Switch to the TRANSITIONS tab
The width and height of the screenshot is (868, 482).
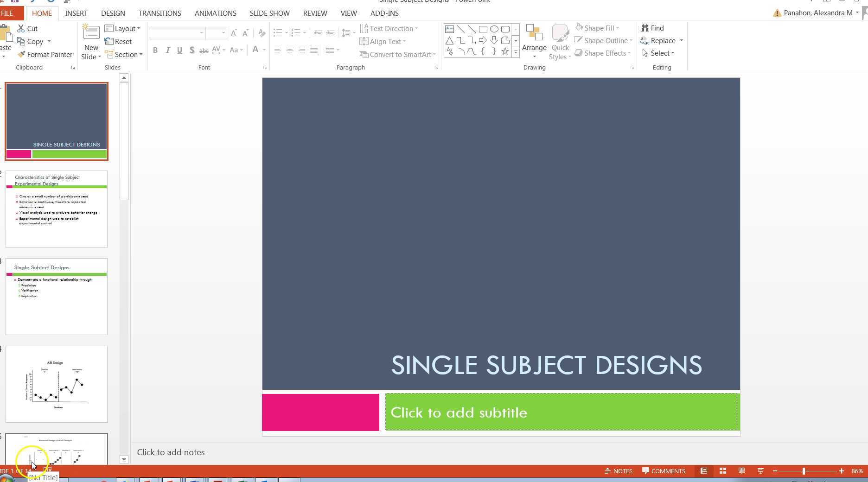coord(160,13)
